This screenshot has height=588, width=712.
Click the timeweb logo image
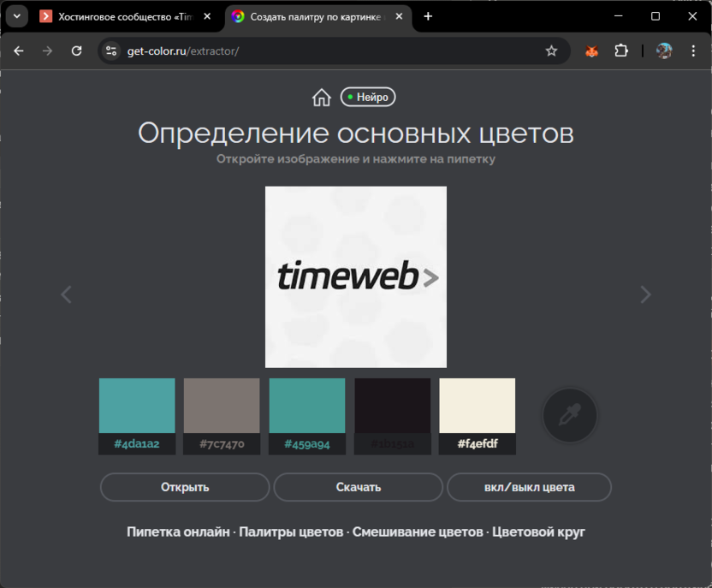(356, 277)
